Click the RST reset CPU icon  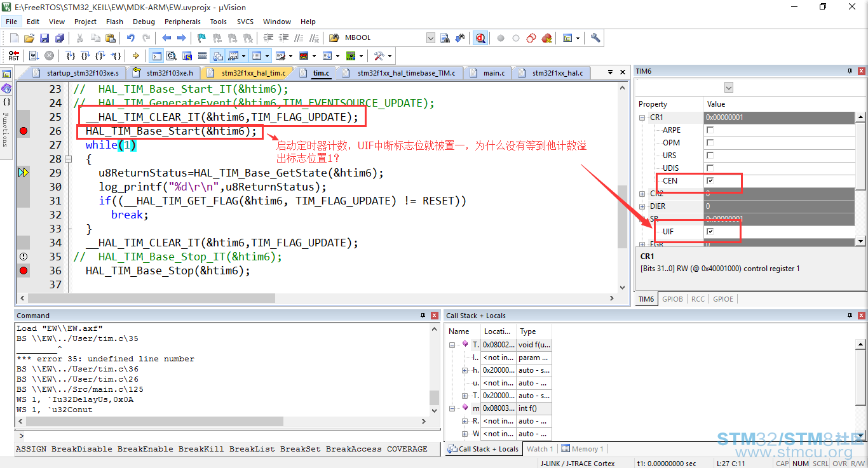pos(14,56)
